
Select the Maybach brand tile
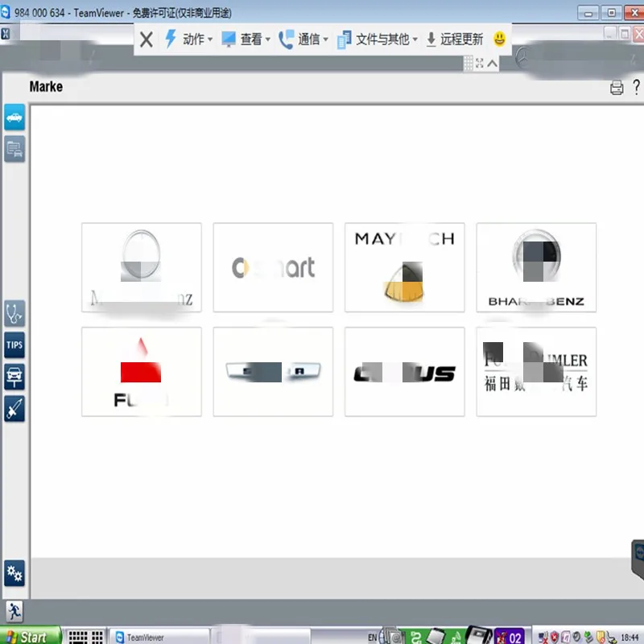click(405, 267)
